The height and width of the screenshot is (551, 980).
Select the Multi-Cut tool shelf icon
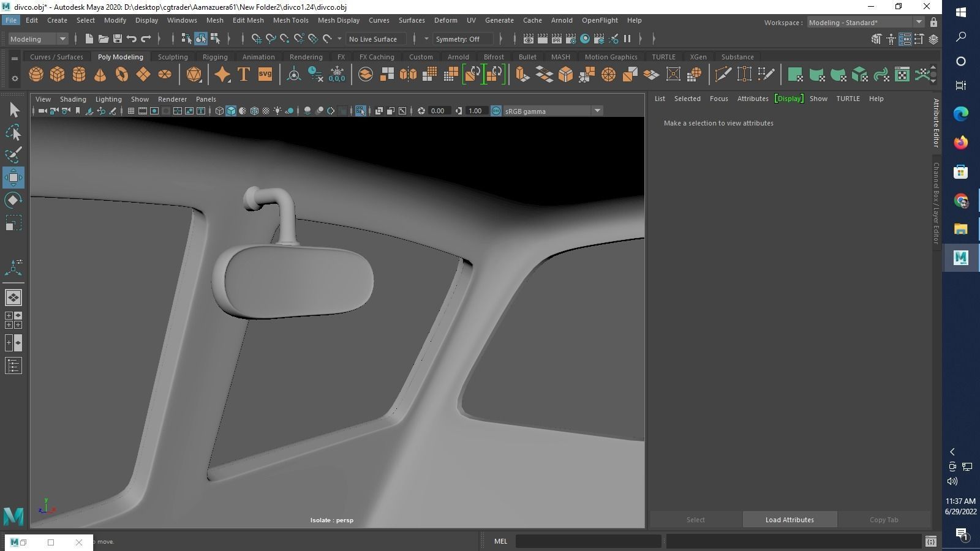coord(723,75)
